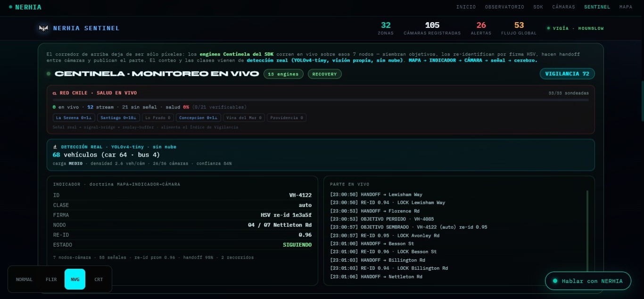
Task: Click the NERHIA Sentinel bat logo icon
Action: [x=43, y=28]
